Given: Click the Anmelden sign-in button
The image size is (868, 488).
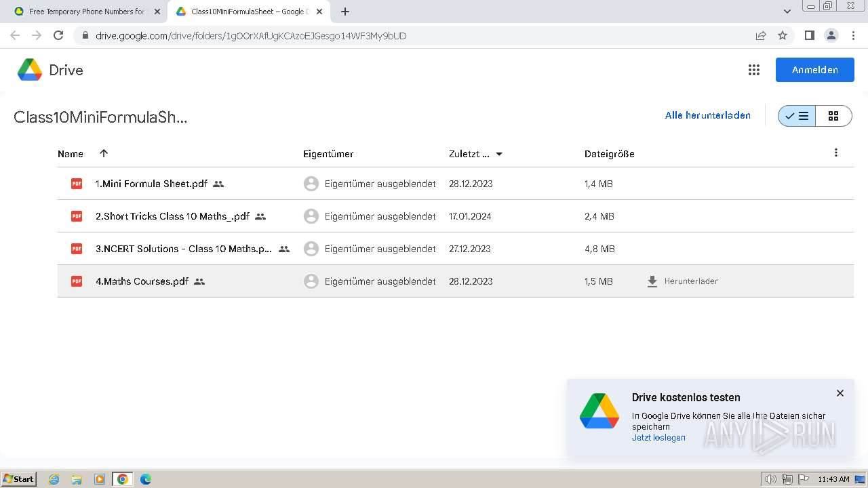Looking at the screenshot, I should 814,70.
